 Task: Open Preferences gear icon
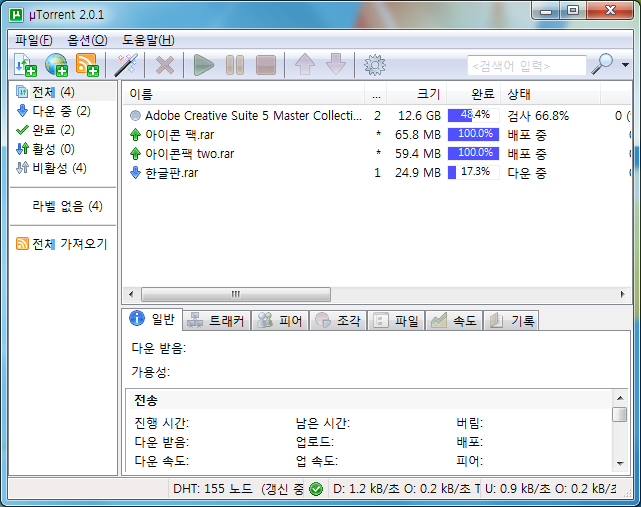(x=374, y=65)
